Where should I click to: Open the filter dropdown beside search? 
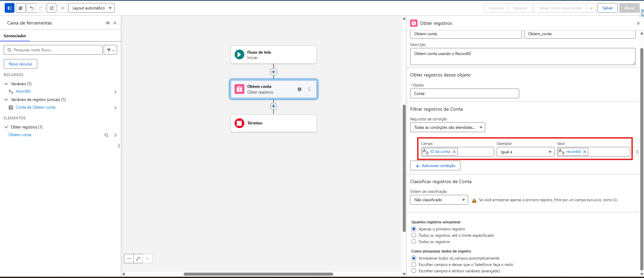click(x=110, y=50)
